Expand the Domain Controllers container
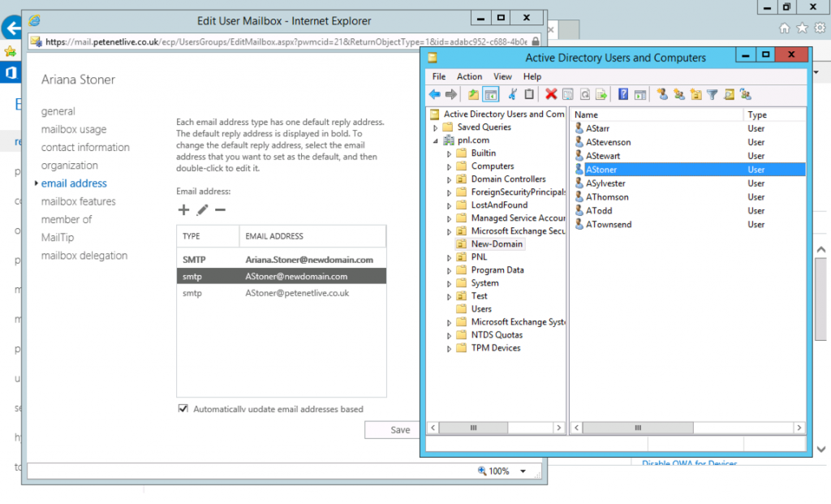 (x=449, y=179)
